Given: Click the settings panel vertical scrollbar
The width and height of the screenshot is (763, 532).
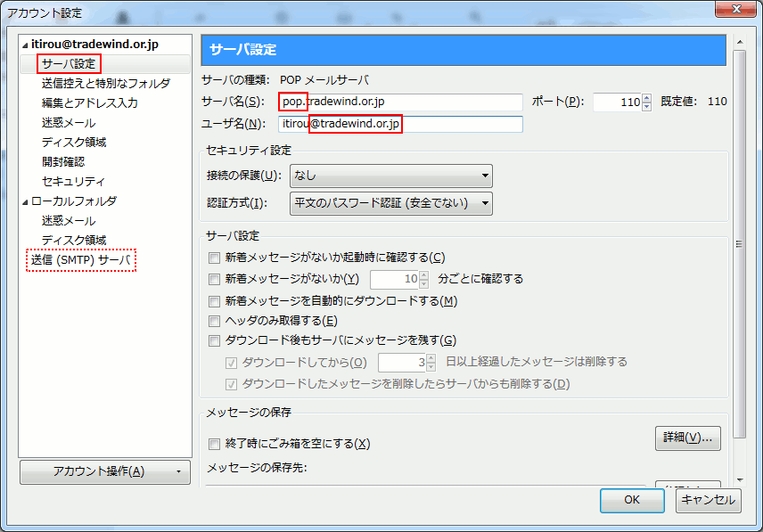Looking at the screenshot, I should coord(739,241).
